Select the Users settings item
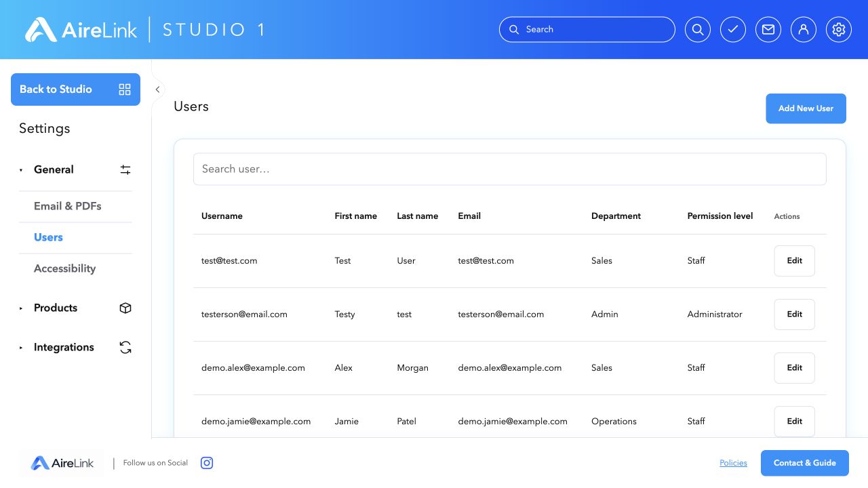 [x=48, y=237]
